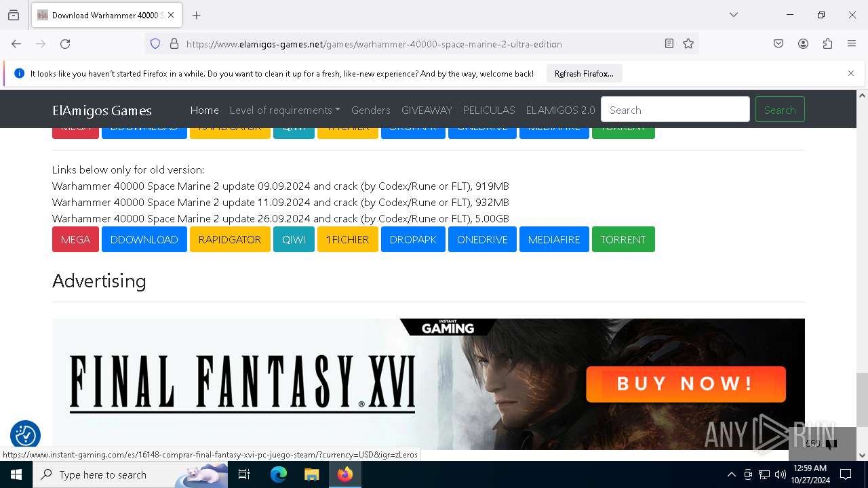Click the page vertical scrollbar thumb
This screenshot has height=488, width=868.
(x=862, y=400)
